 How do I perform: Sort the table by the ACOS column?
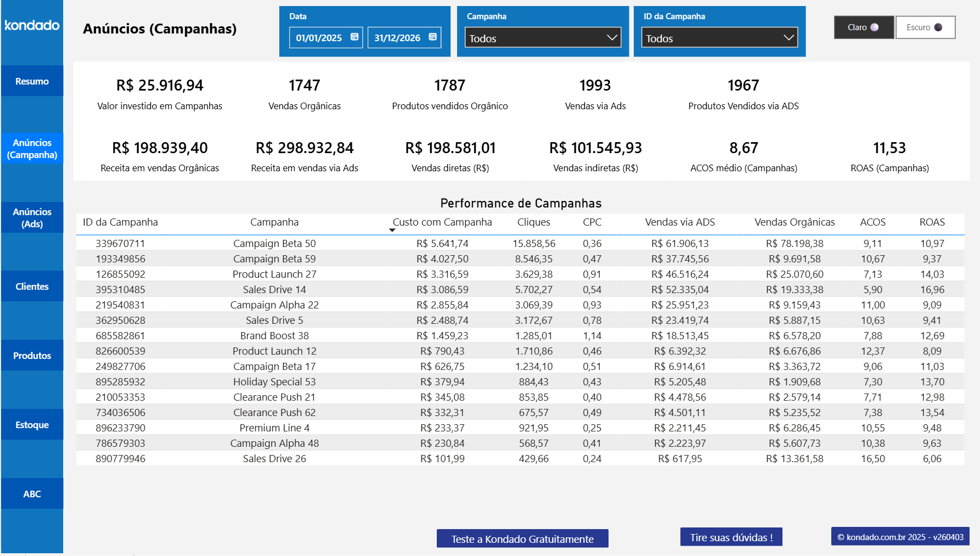(x=872, y=222)
